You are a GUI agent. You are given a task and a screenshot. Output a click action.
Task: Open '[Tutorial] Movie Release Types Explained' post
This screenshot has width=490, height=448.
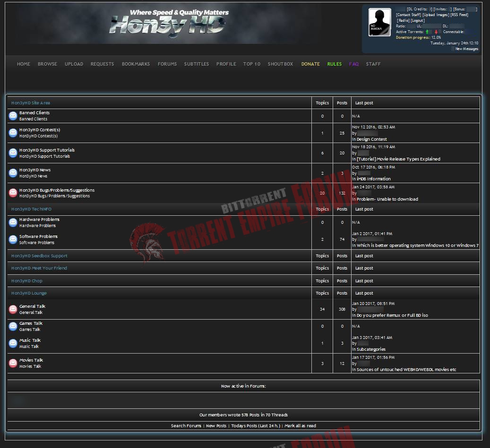[398, 159]
